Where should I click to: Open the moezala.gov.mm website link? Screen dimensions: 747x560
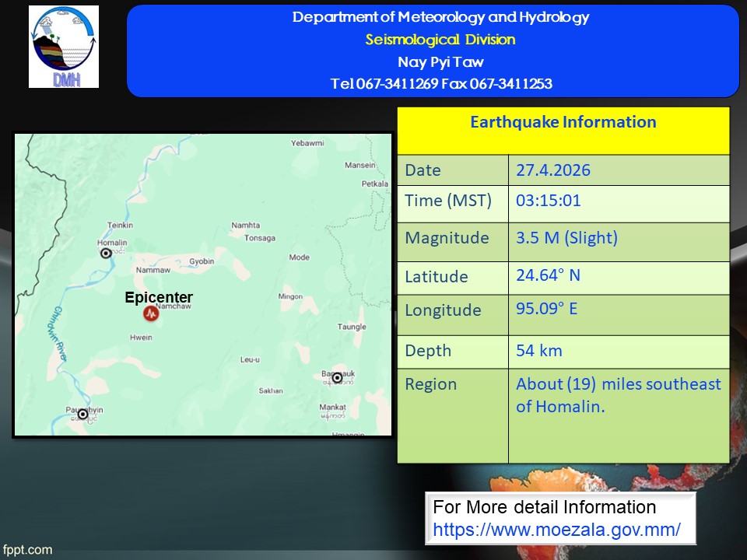556,530
